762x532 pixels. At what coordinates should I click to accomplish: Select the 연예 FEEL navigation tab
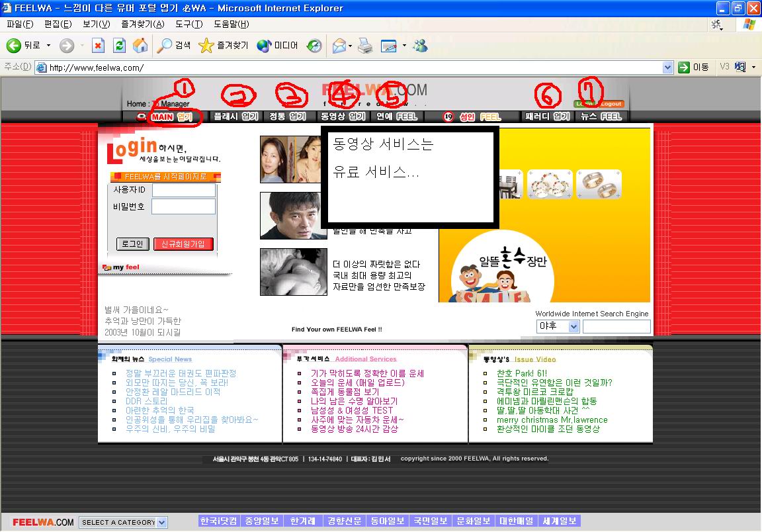click(397, 116)
